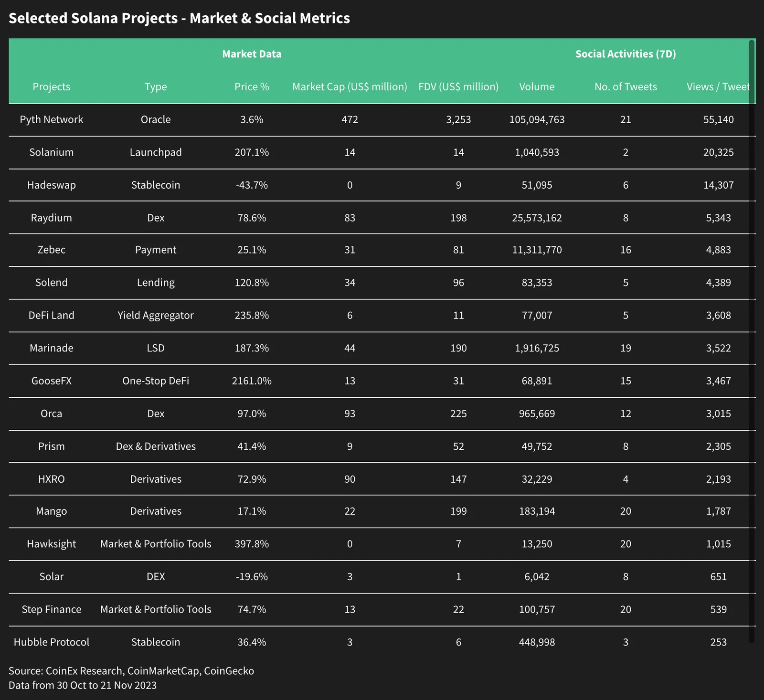Select the One-Stop DeFi type cell
Image resolution: width=764 pixels, height=700 pixels.
pos(156,381)
